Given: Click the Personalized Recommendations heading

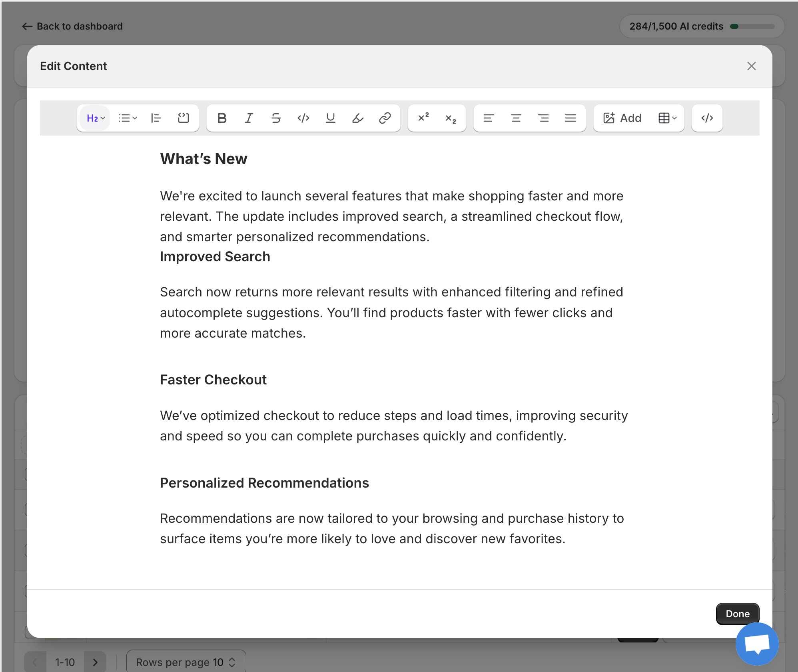Looking at the screenshot, I should tap(264, 483).
